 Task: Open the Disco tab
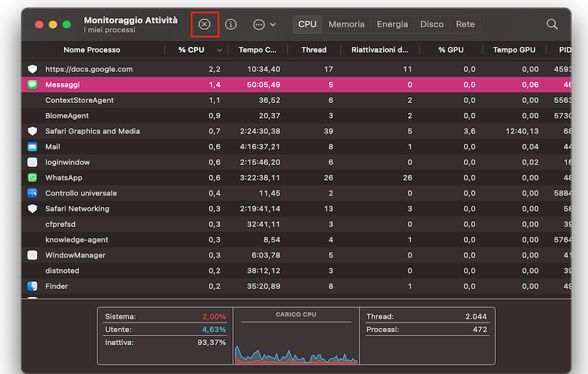(431, 24)
